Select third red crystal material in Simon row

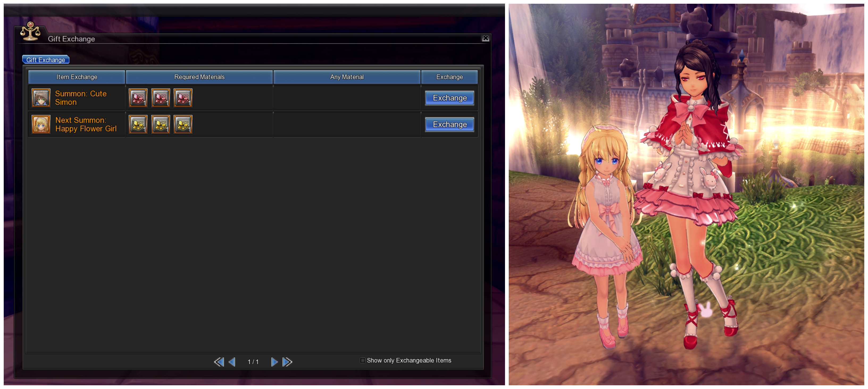[x=183, y=98]
